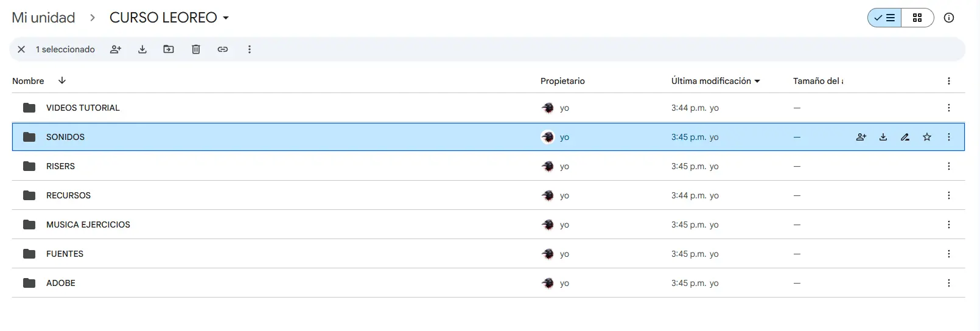
Task: Clear selection with the X button
Action: tap(21, 49)
